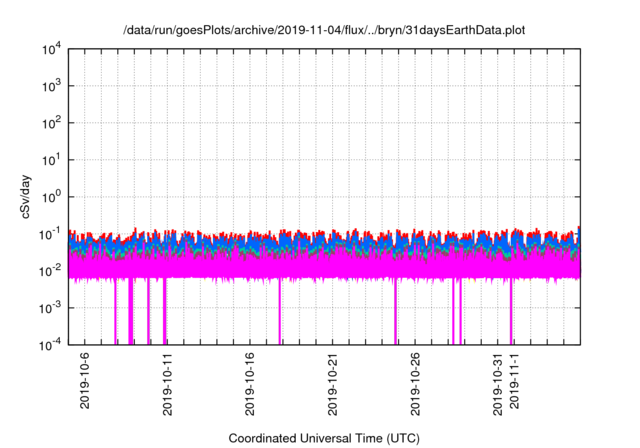Click the plot file path title

[x=324, y=30]
